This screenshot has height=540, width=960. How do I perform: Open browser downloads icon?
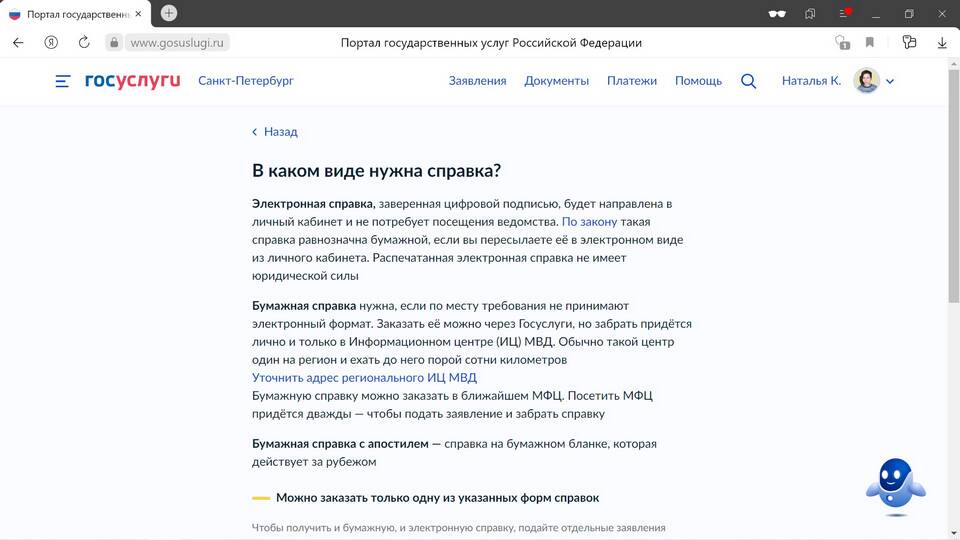click(x=942, y=43)
